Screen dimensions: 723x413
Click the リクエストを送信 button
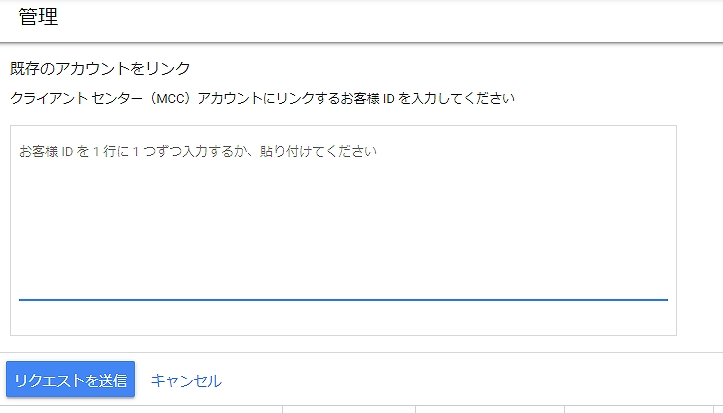tap(71, 379)
